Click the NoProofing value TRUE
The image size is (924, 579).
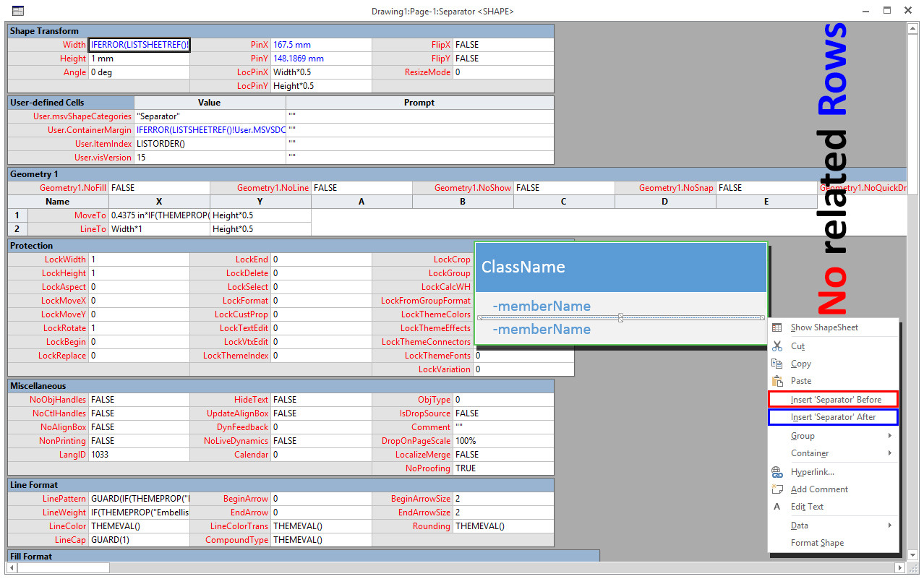click(x=503, y=468)
